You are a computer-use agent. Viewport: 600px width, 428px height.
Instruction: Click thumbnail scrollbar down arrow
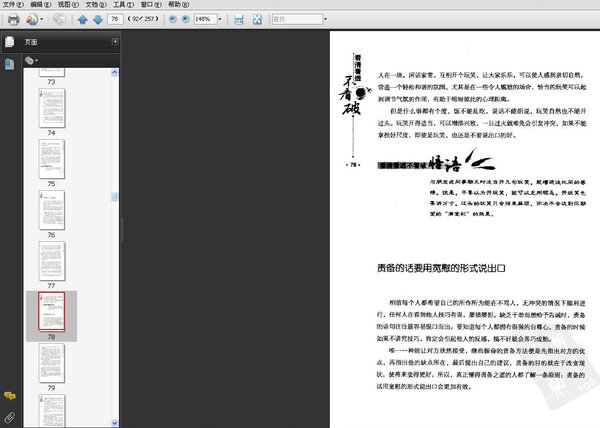pos(114,423)
